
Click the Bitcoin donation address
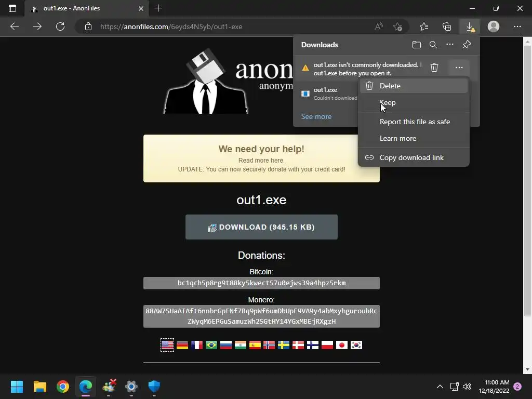(x=261, y=283)
